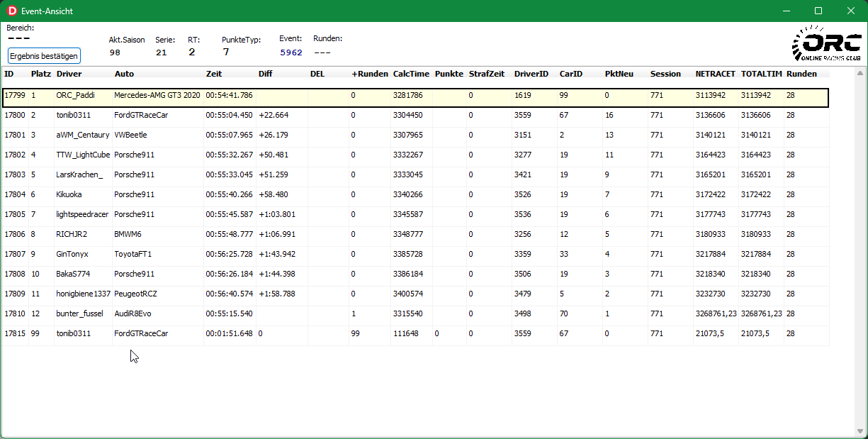Sort by the Platz column header
The width and height of the screenshot is (868, 439).
coord(40,74)
